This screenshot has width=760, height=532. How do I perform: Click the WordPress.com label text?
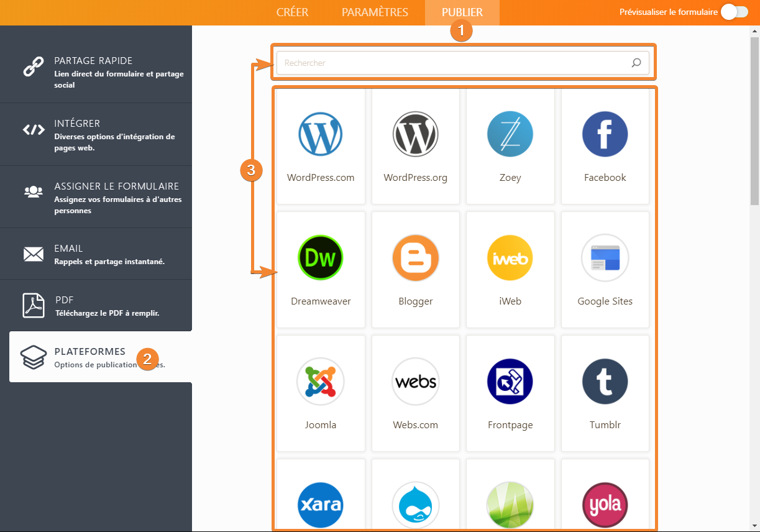pyautogui.click(x=321, y=178)
